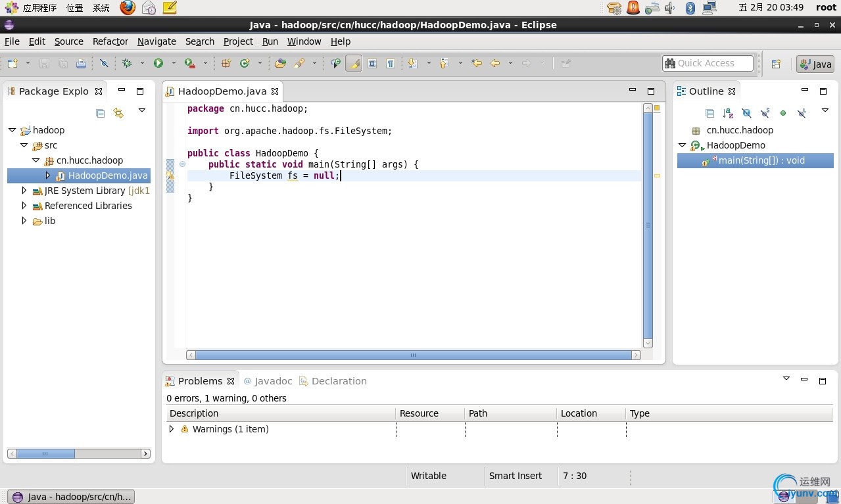
Task: Click the New Java Class icon
Action: (x=245, y=63)
